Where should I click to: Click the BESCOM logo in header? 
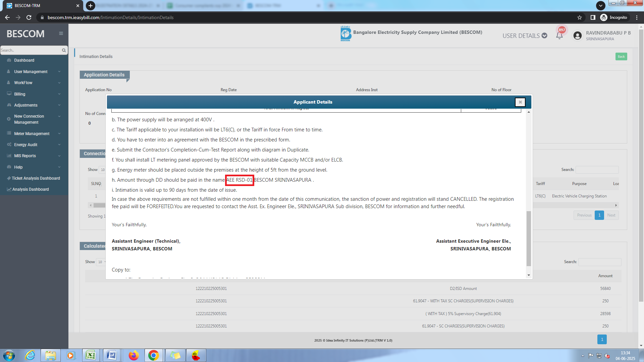(345, 34)
